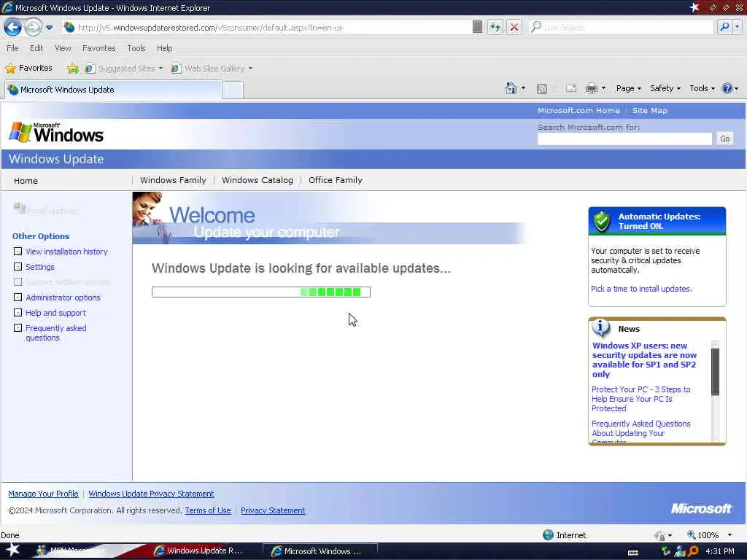Click the green update progress bar
The image size is (747, 560).
[261, 292]
